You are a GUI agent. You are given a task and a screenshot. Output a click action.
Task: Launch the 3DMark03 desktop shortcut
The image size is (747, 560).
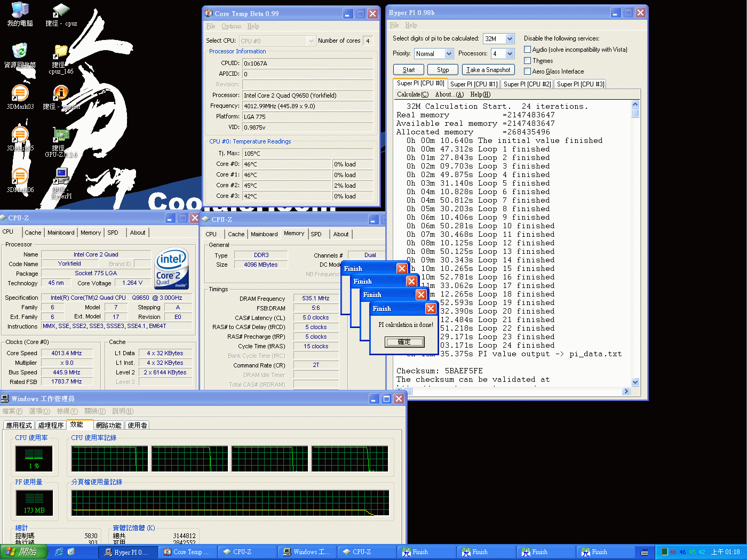point(20,93)
